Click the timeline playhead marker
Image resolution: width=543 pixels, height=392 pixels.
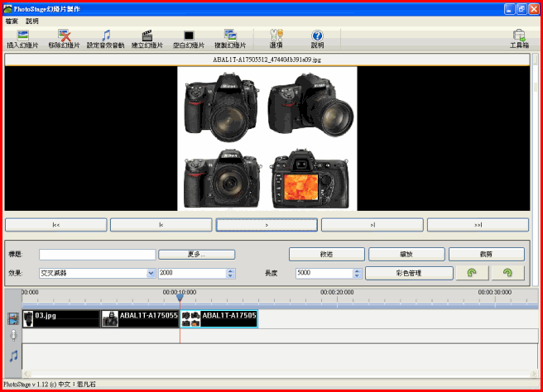(x=180, y=299)
